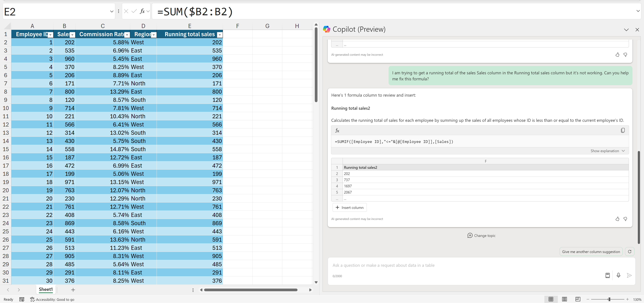The width and height of the screenshot is (644, 303).
Task: Click thumbs up on Running total sales2 response
Action: (617, 219)
